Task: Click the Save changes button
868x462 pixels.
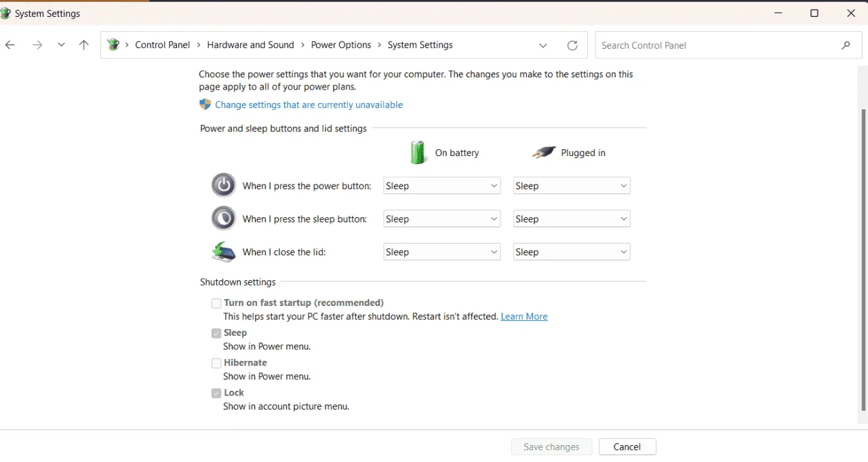Action: (551, 447)
